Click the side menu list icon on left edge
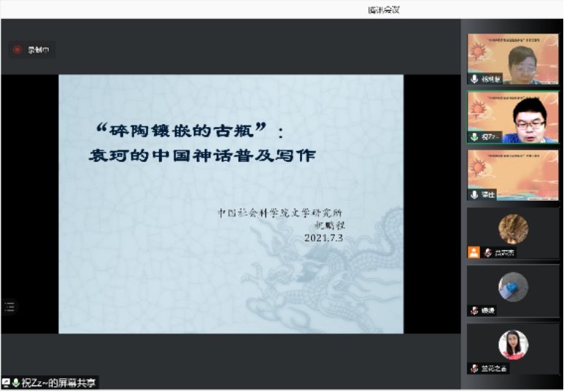Image resolution: width=564 pixels, height=392 pixels. (x=9, y=307)
